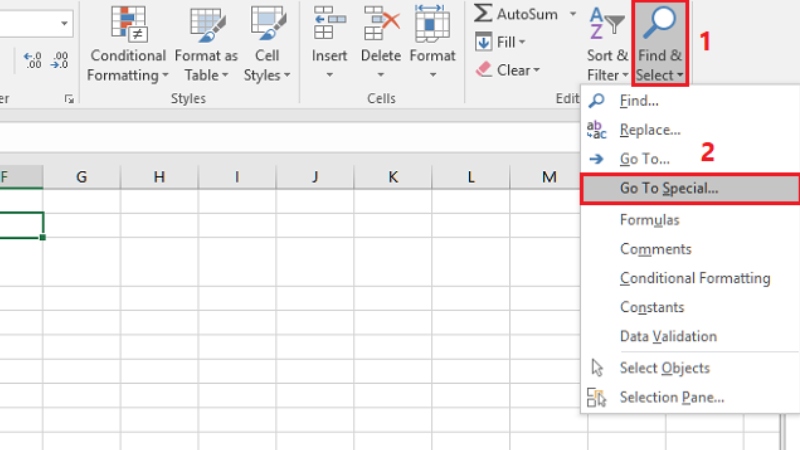
Task: Click the Select Objects cursor icon
Action: tap(597, 368)
